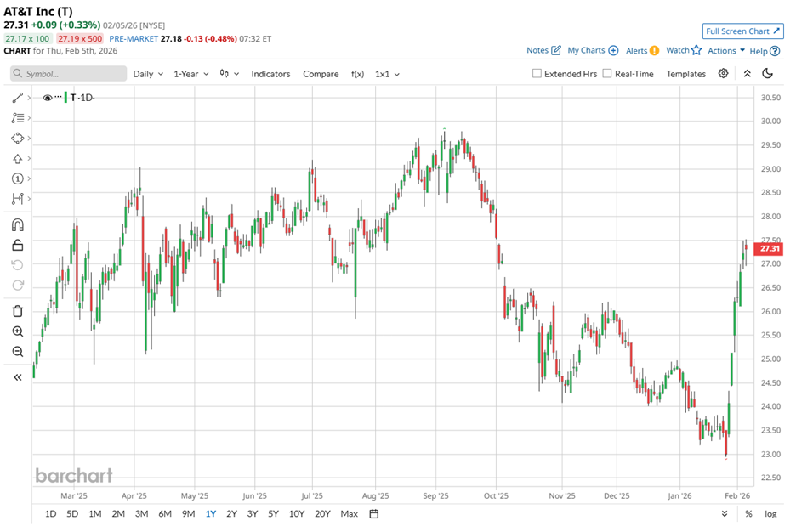This screenshot has height=532, width=796.
Task: Open Full Screen Chart
Action: (x=742, y=31)
